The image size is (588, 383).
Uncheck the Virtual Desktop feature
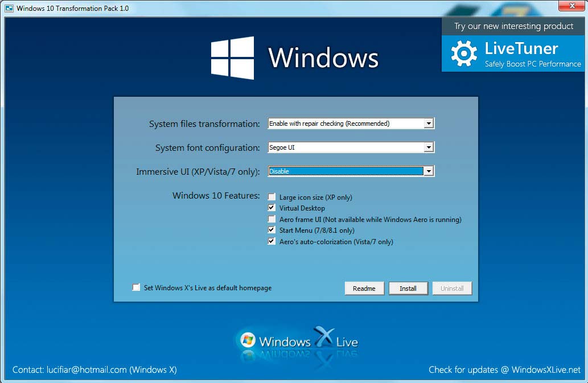click(272, 208)
